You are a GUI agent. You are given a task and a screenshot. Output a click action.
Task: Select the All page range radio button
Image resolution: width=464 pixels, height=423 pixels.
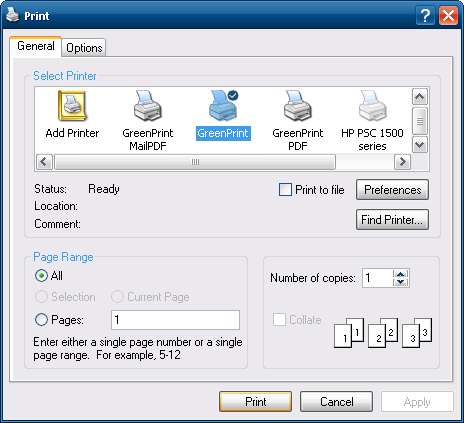(x=41, y=276)
